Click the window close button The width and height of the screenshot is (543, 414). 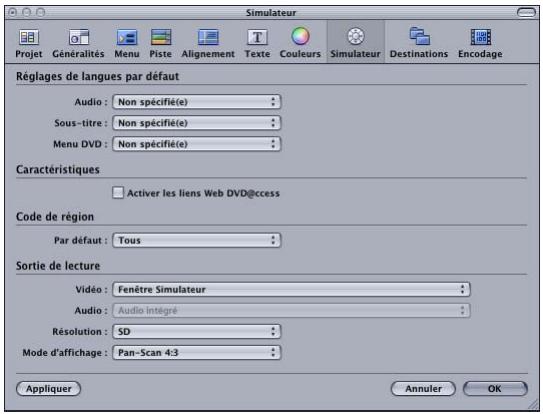point(13,13)
